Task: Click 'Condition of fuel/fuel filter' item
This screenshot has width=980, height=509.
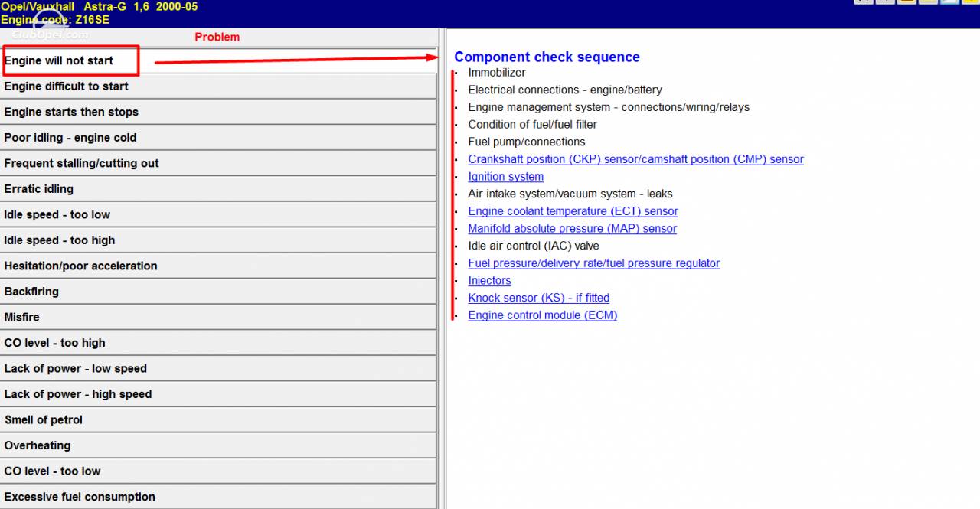Action: (532, 125)
